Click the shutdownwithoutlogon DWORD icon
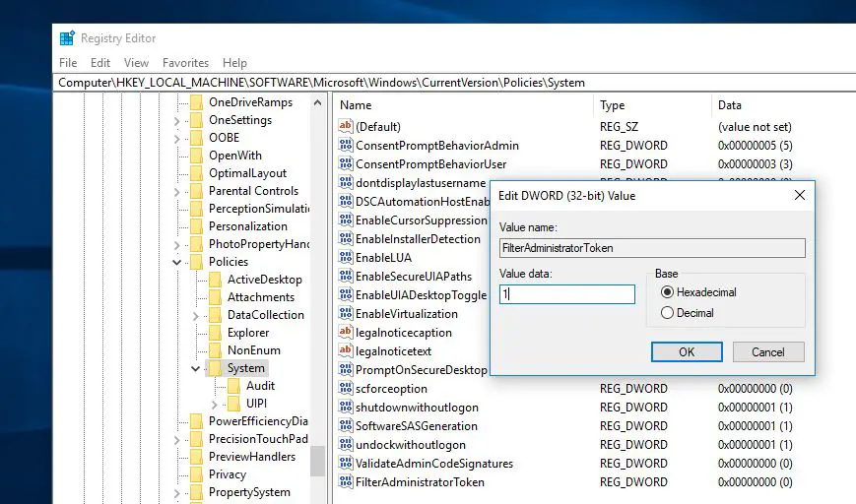856x504 pixels. [x=345, y=407]
